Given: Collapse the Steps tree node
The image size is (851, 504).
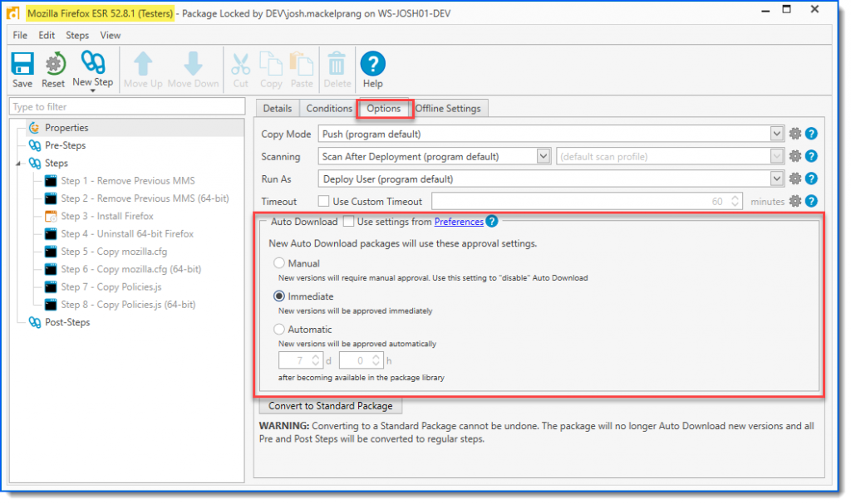Looking at the screenshot, I should click(18, 164).
